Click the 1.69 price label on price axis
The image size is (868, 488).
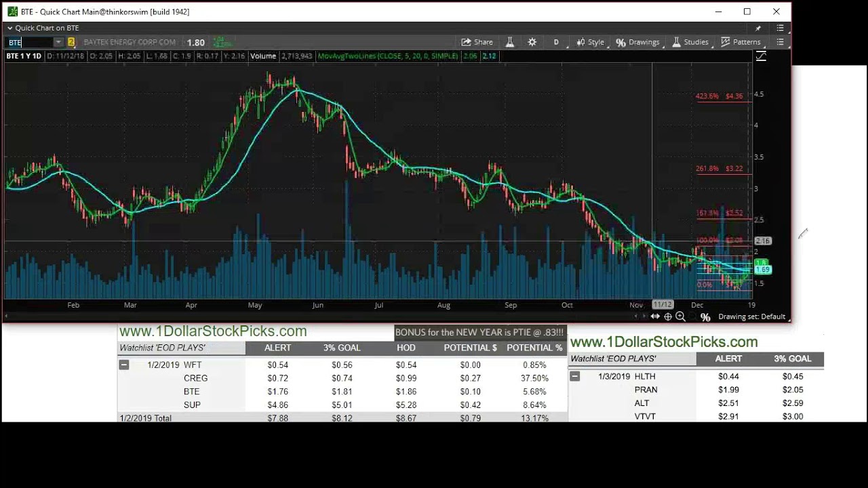point(762,270)
